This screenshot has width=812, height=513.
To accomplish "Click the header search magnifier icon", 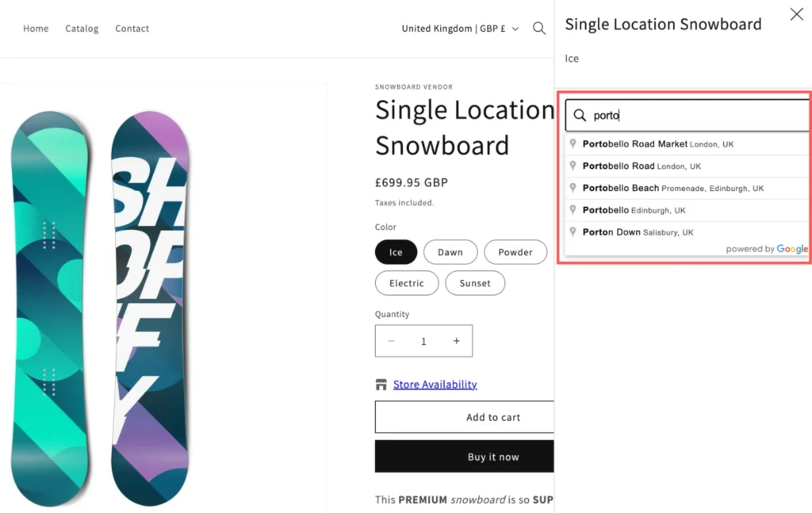I will [539, 29].
